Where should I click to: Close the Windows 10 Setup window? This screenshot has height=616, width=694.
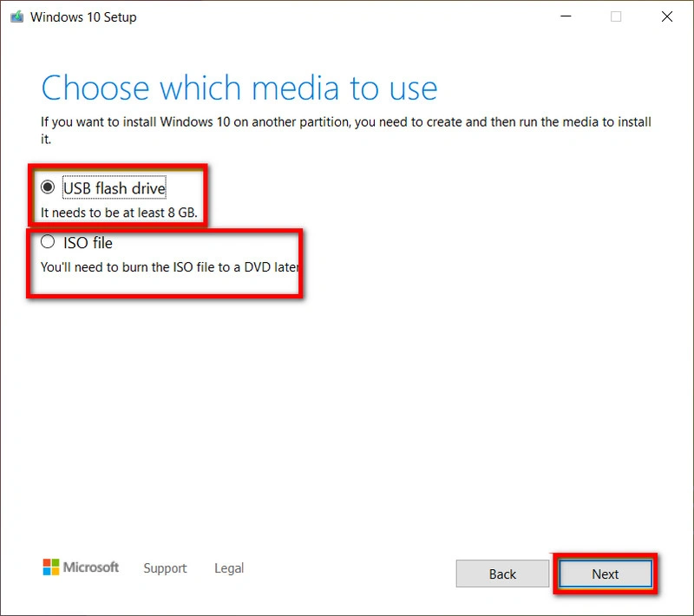click(666, 16)
